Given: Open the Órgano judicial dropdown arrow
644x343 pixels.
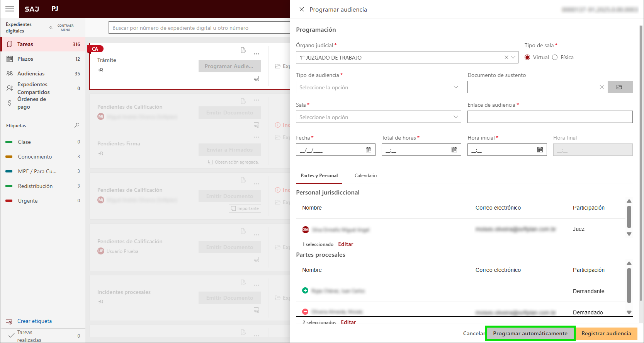Looking at the screenshot, I should point(513,57).
